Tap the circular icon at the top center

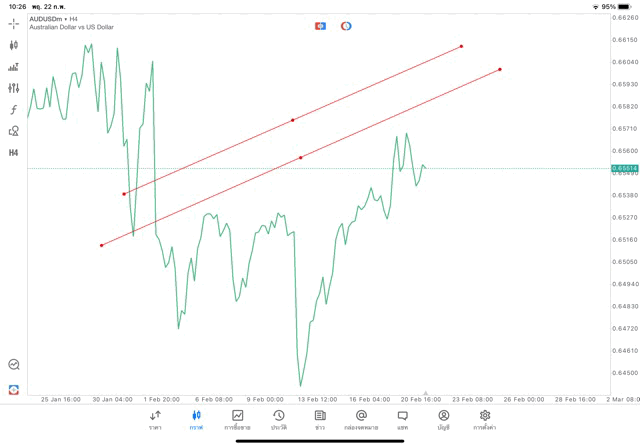pos(346,26)
